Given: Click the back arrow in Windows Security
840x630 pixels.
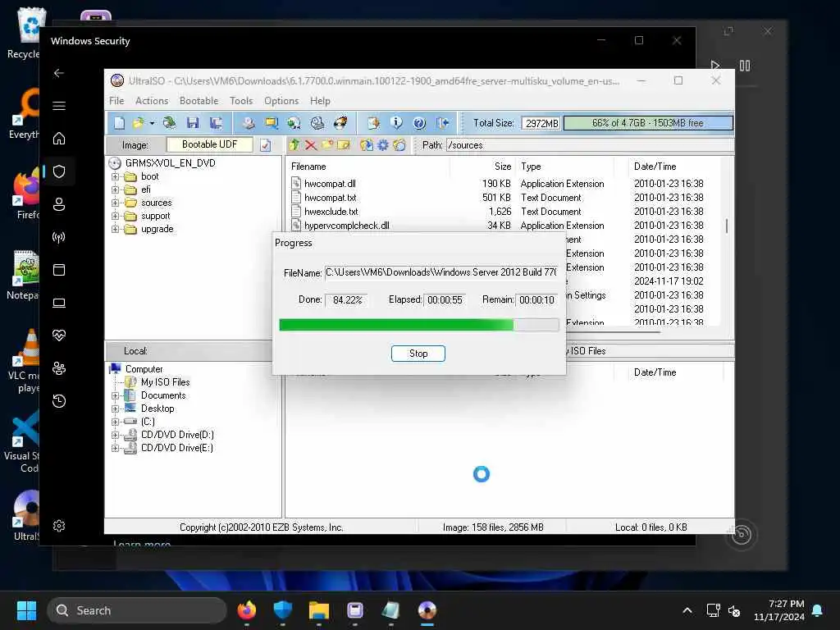Looking at the screenshot, I should [x=59, y=73].
